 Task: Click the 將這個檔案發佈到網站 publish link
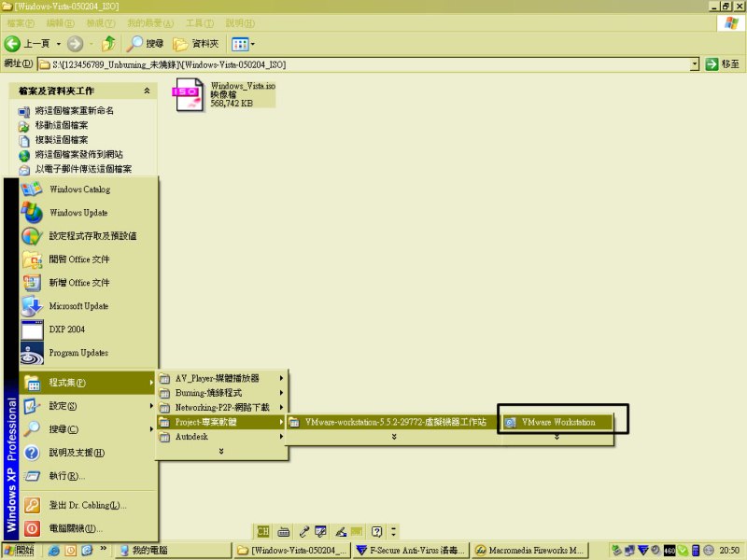click(79, 154)
